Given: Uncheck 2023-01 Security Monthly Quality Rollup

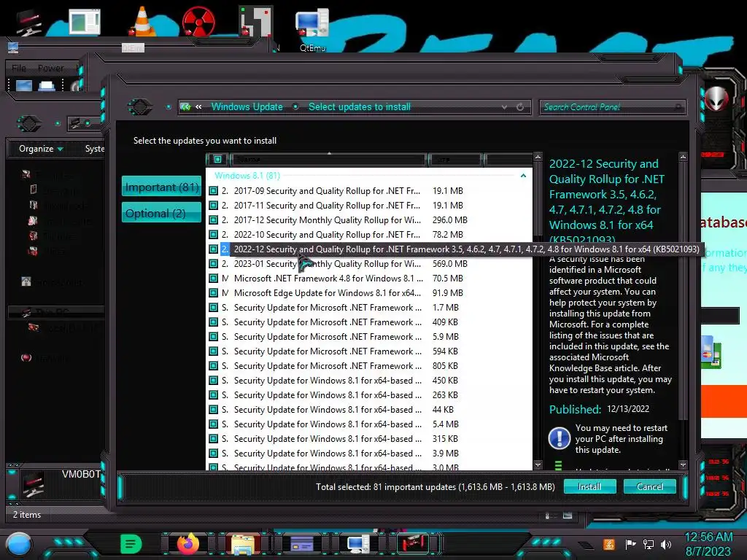Looking at the screenshot, I should pyautogui.click(x=214, y=264).
